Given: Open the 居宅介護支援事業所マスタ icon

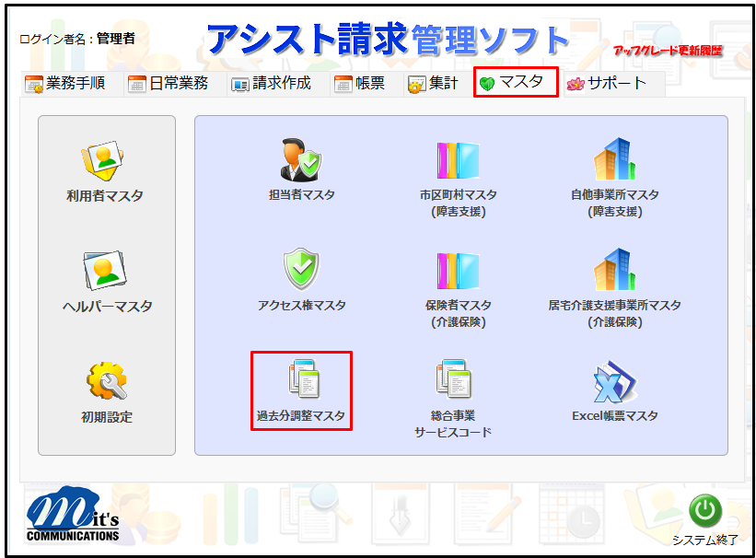Looking at the screenshot, I should click(614, 272).
